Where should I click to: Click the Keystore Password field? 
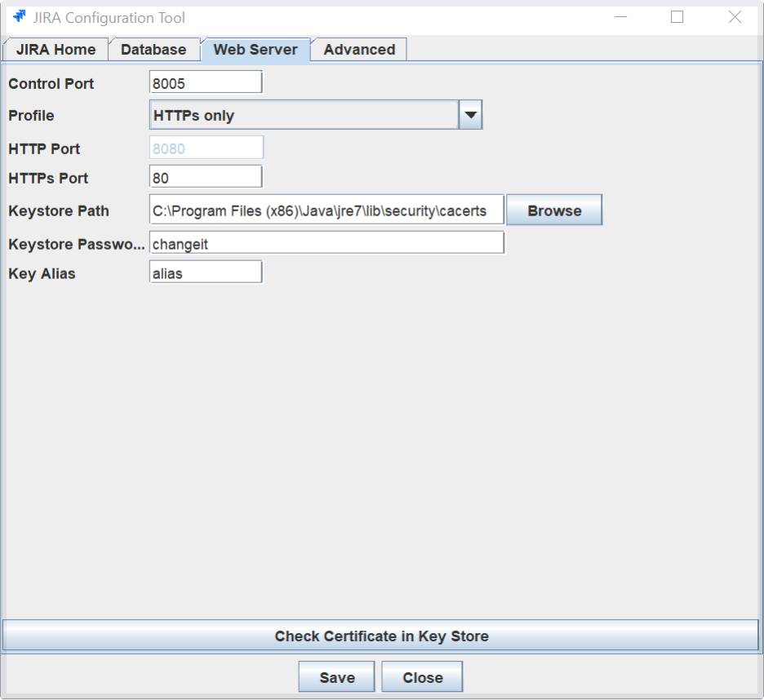tap(326, 243)
